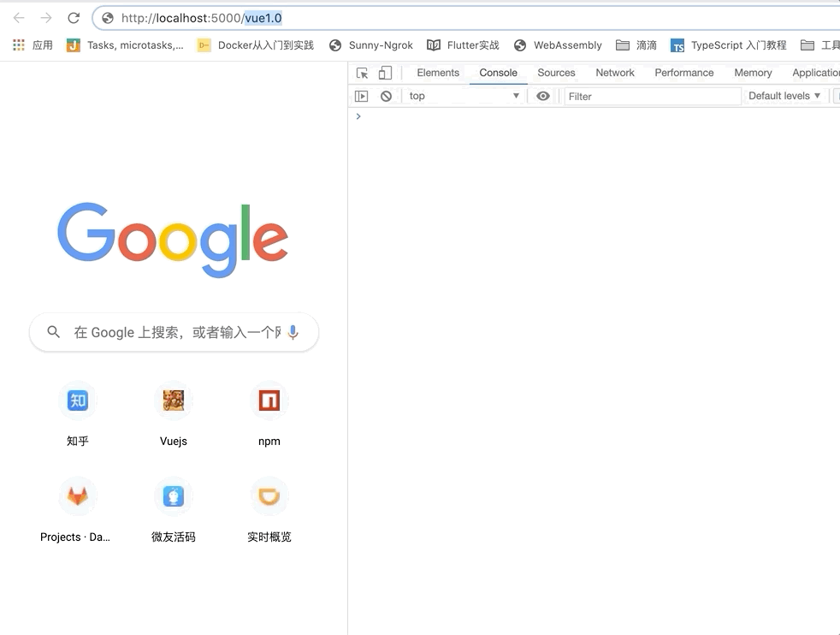Click the site info globe icon in address bar
The width and height of the screenshot is (840, 635).
coord(108,18)
